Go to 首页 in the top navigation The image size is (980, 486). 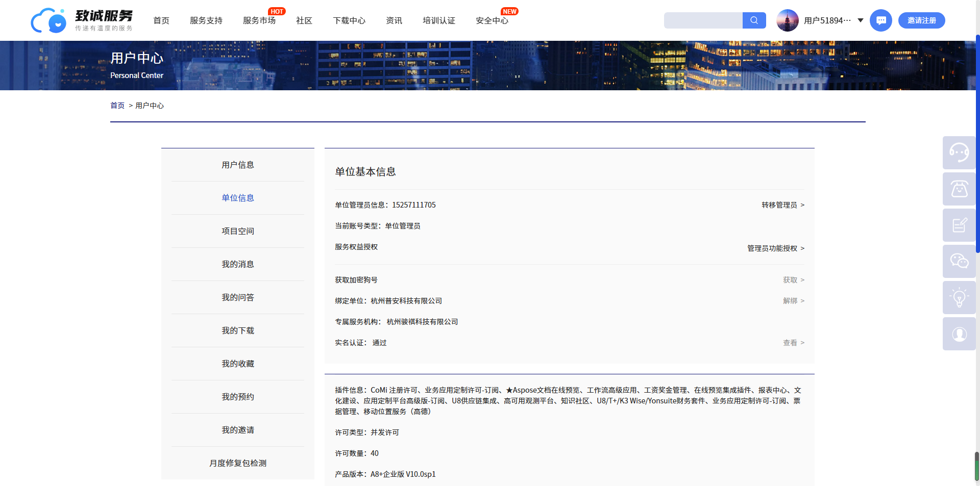[x=161, y=20]
